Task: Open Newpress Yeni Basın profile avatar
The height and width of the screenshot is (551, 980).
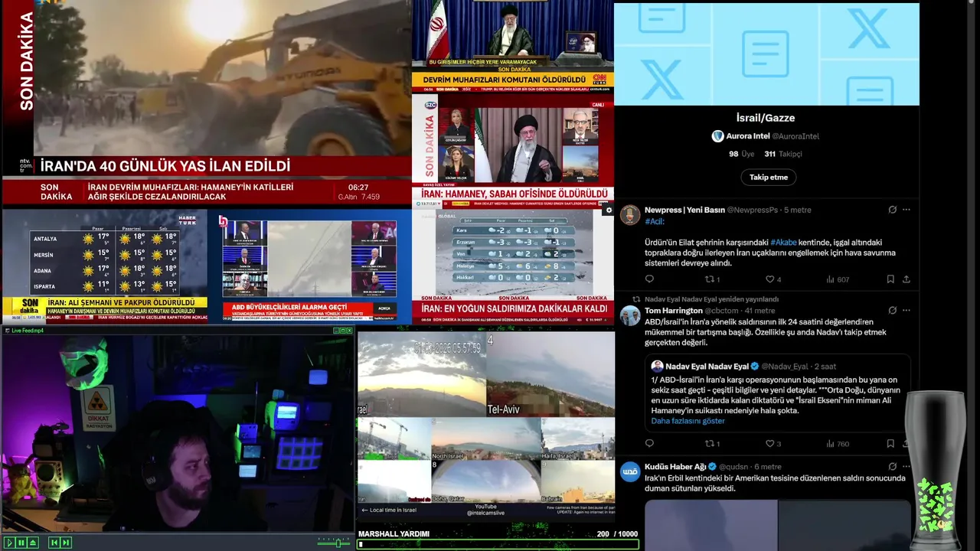Action: pyautogui.click(x=630, y=215)
